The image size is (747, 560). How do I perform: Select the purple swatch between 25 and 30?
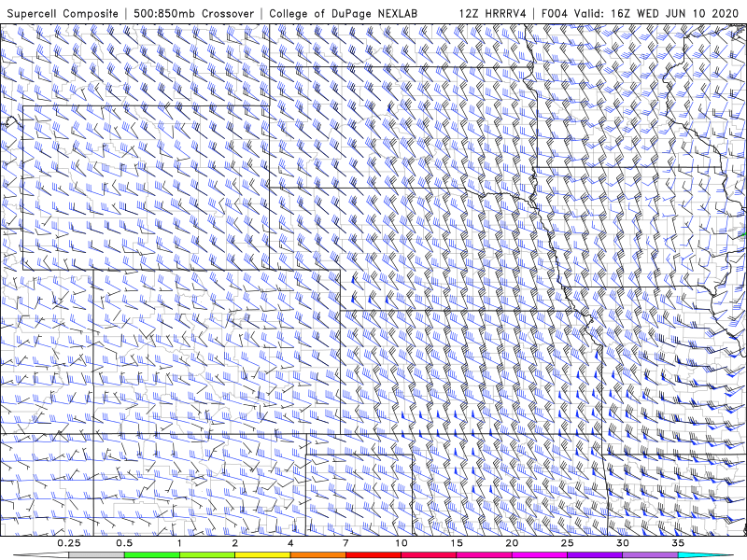click(595, 555)
